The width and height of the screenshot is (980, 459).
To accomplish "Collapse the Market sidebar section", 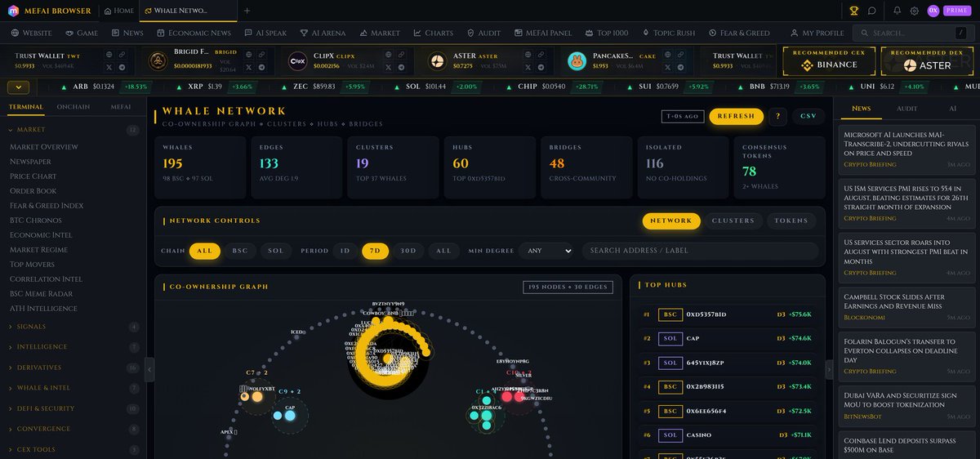I will coord(73,130).
